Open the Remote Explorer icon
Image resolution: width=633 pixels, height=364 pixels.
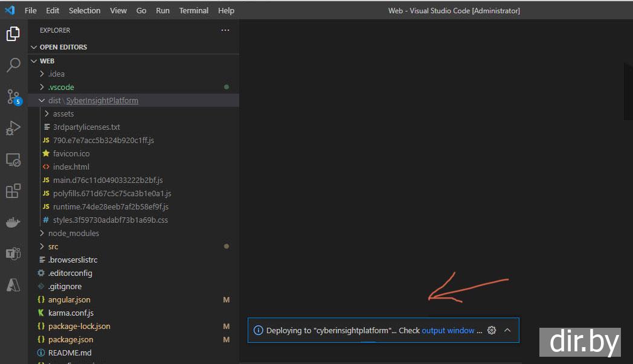coord(13,160)
